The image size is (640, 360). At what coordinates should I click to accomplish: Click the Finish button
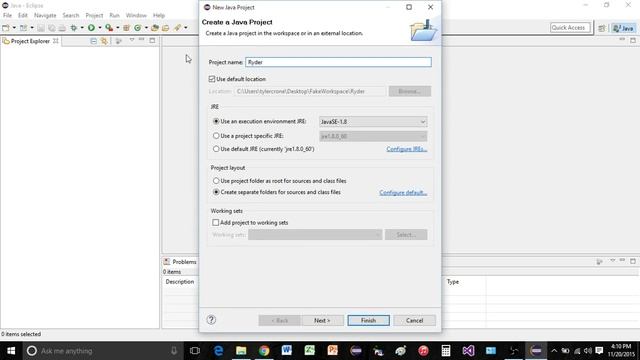[368, 320]
